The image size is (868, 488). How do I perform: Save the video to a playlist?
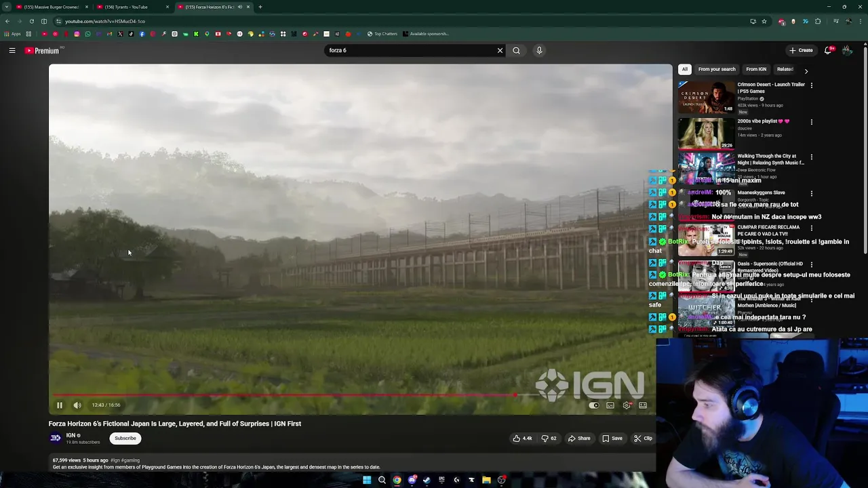click(612, 439)
